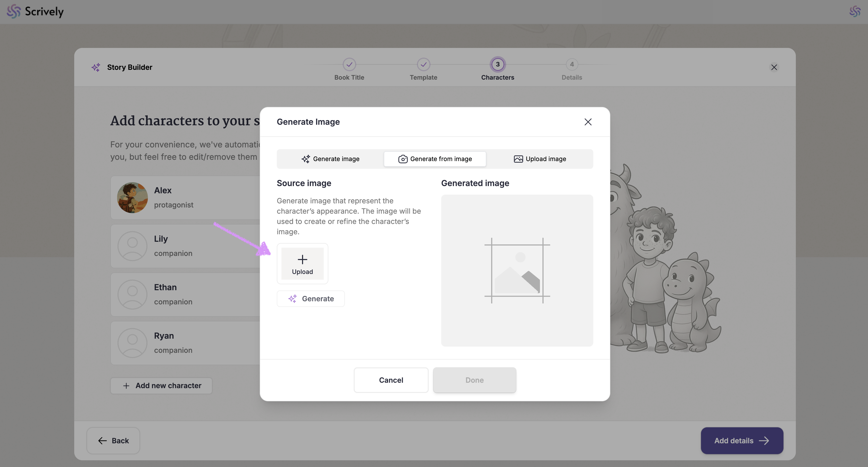Click the Story Builder sparkle icon

coord(96,67)
